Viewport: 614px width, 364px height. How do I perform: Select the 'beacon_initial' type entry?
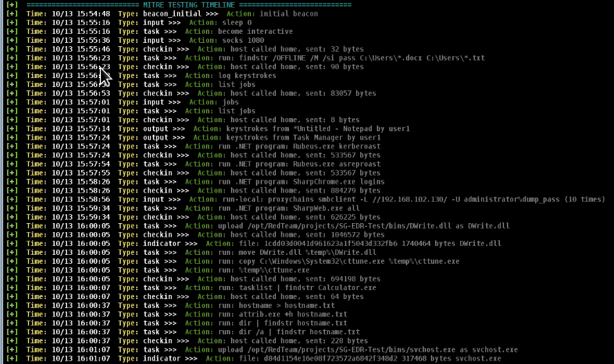pyautogui.click(x=172, y=14)
